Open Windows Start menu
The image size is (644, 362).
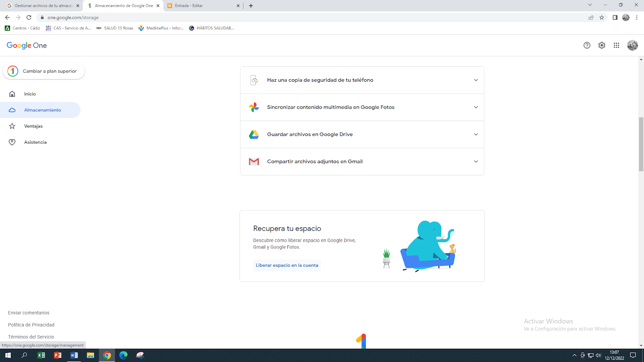8,355
